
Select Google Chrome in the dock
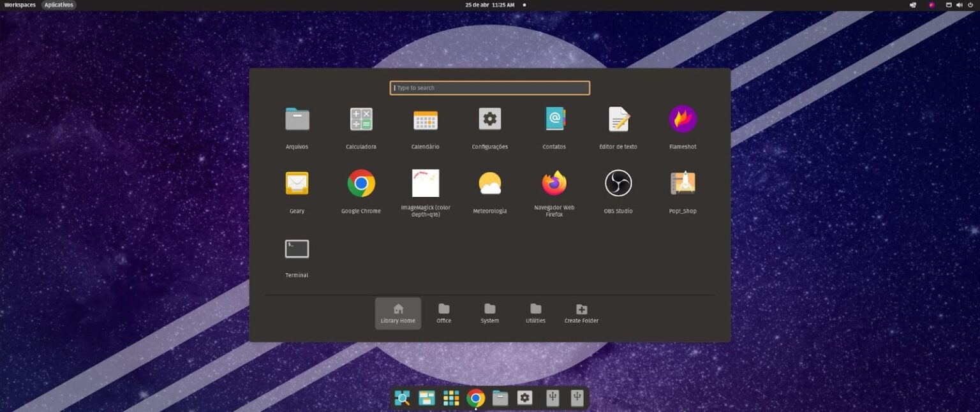click(475, 397)
